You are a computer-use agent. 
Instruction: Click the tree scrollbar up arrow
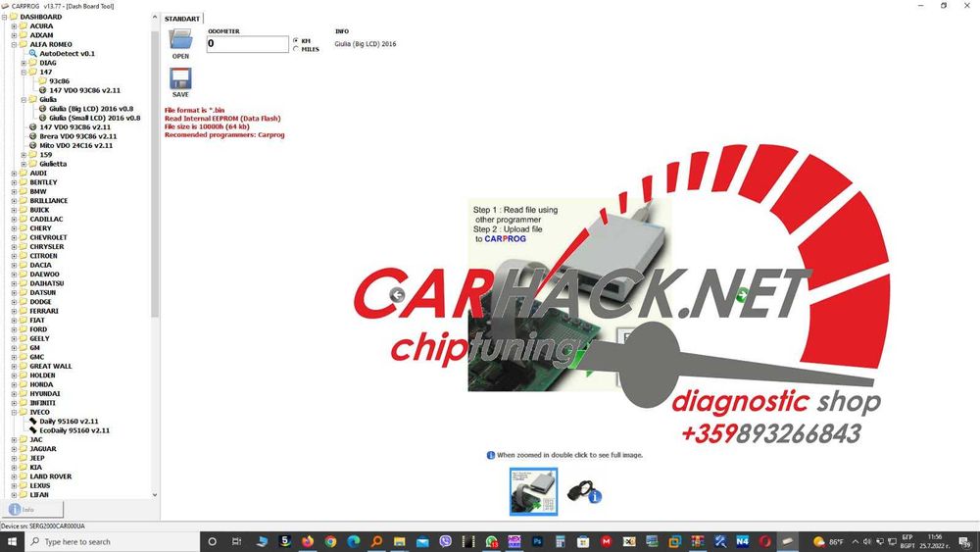[x=155, y=18]
